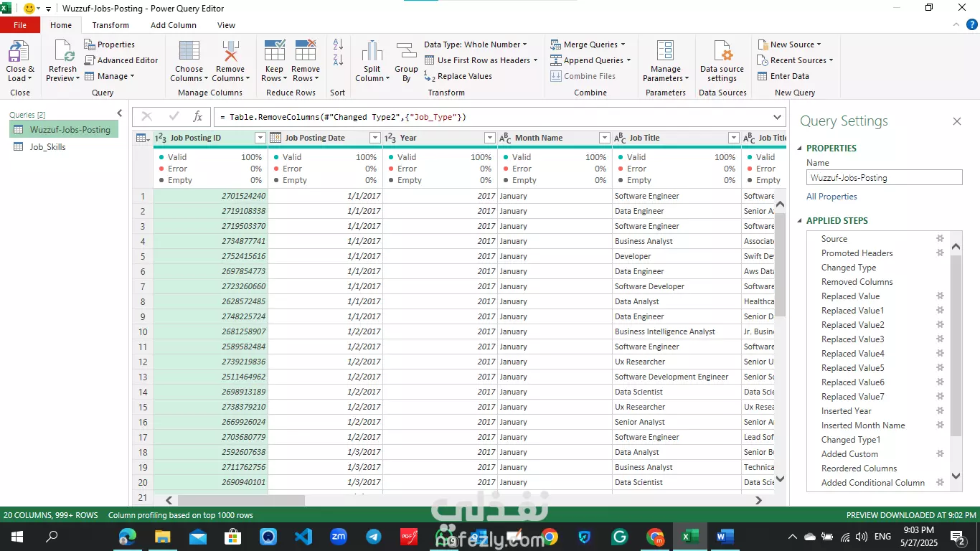Collapse the APPLIED STEPS section
Viewport: 980px width, 551px height.
801,221
